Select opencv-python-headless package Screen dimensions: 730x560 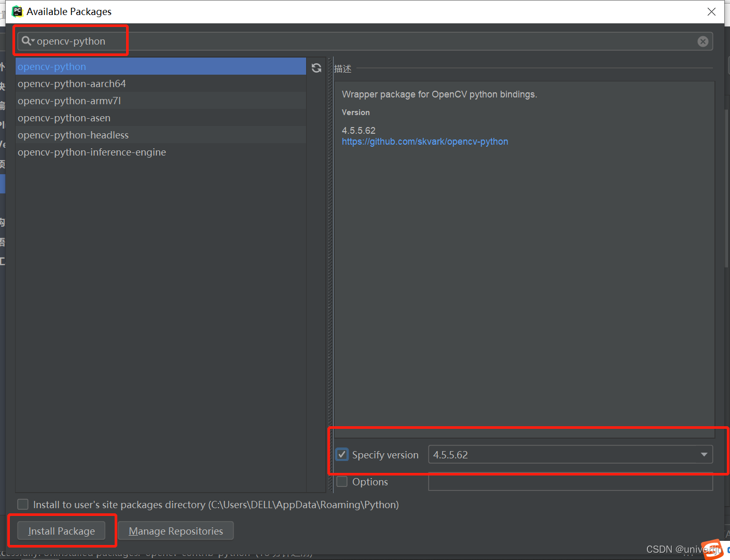pyautogui.click(x=161, y=135)
